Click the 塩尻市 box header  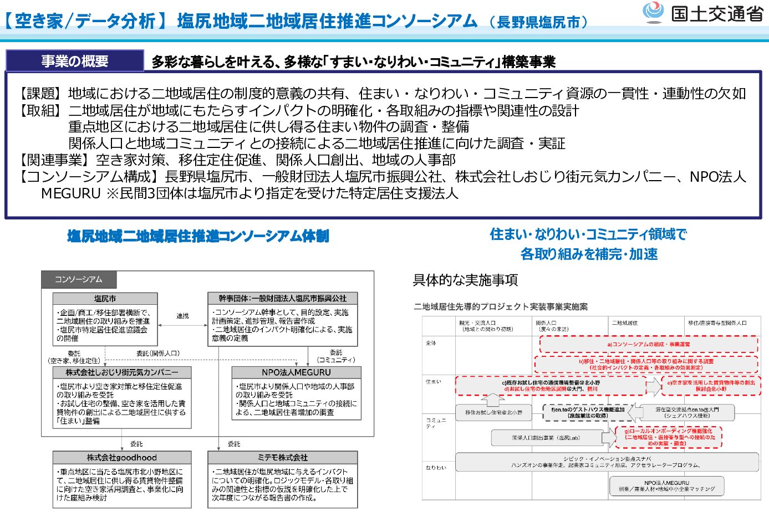click(x=105, y=299)
